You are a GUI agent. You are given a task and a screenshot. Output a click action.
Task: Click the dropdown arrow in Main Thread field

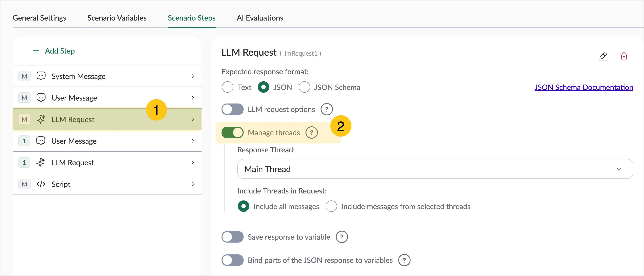[x=619, y=169]
